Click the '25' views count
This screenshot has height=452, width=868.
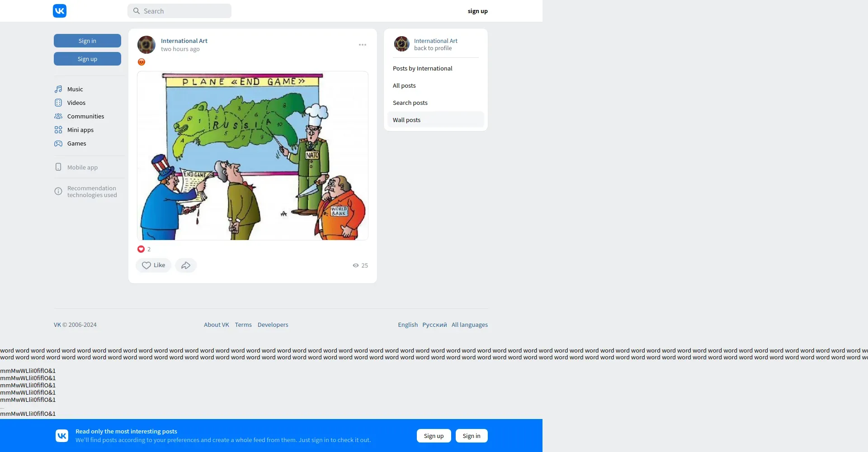pyautogui.click(x=364, y=265)
